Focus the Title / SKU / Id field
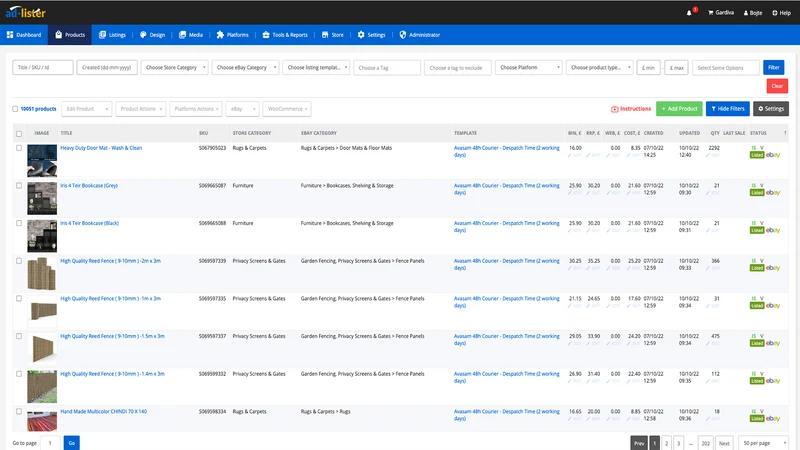Viewport: 800px width, 450px height. click(43, 67)
